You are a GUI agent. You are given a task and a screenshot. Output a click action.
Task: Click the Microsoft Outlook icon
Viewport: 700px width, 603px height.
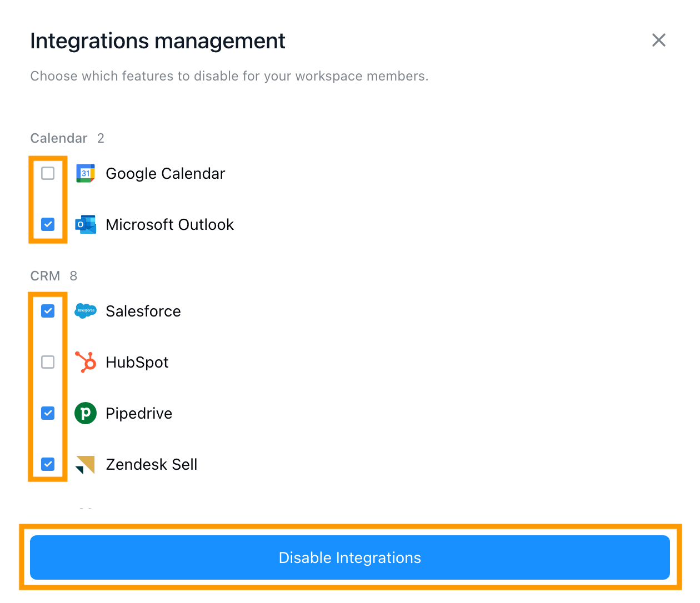click(x=86, y=224)
